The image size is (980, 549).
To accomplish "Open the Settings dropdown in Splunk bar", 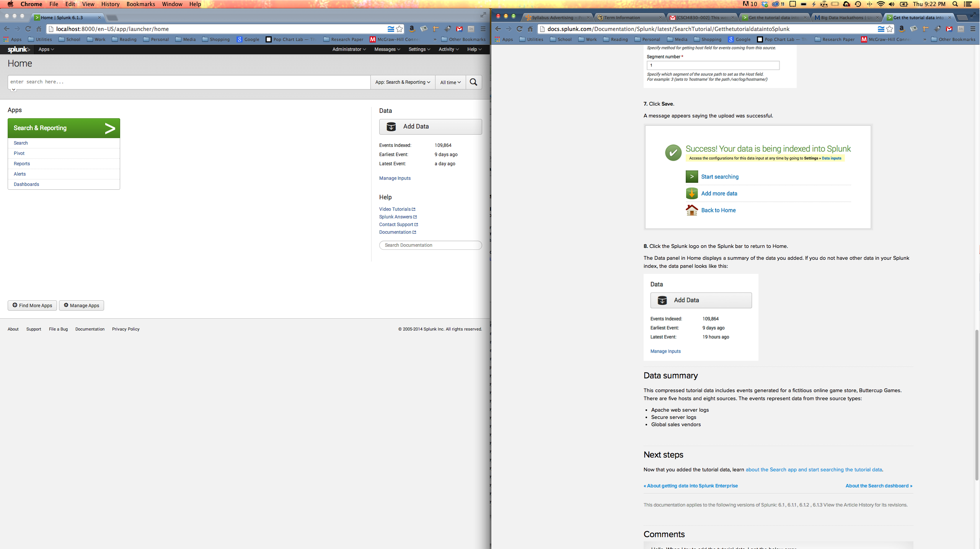I will [x=419, y=49].
